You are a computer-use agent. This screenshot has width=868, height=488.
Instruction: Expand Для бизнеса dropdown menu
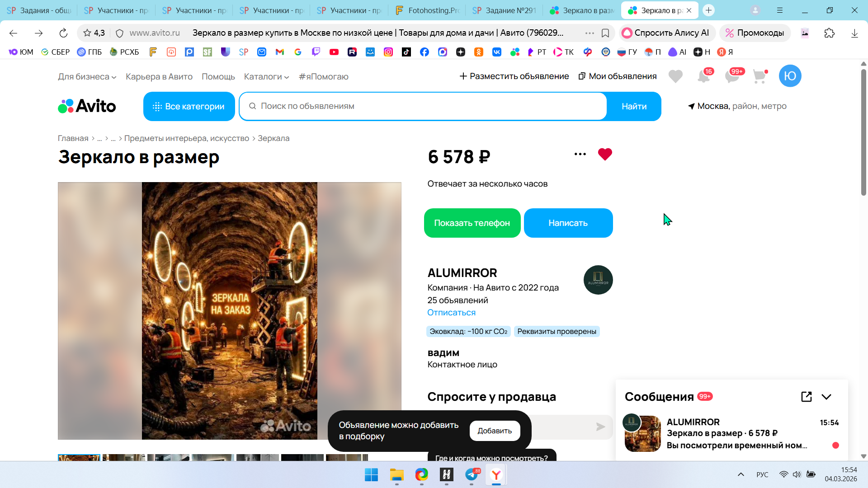tap(87, 76)
